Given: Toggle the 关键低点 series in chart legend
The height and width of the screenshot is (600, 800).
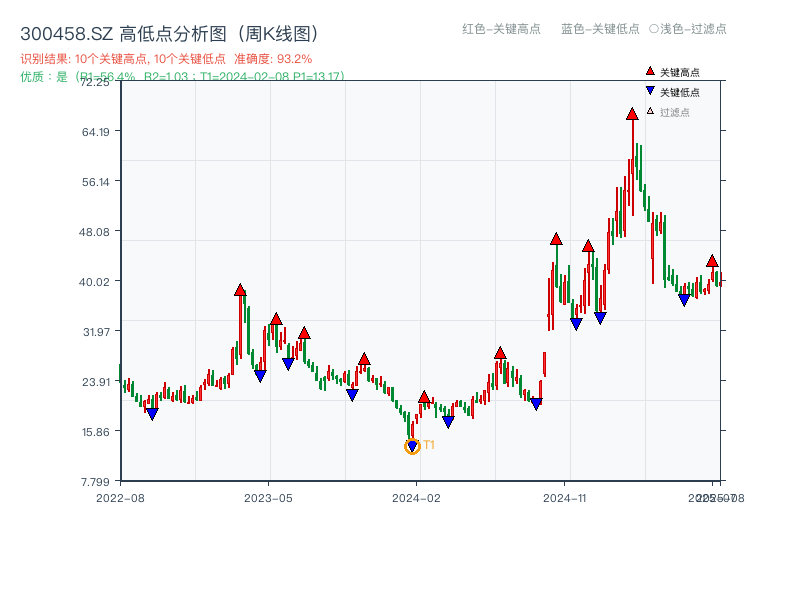Looking at the screenshot, I should click(x=672, y=92).
